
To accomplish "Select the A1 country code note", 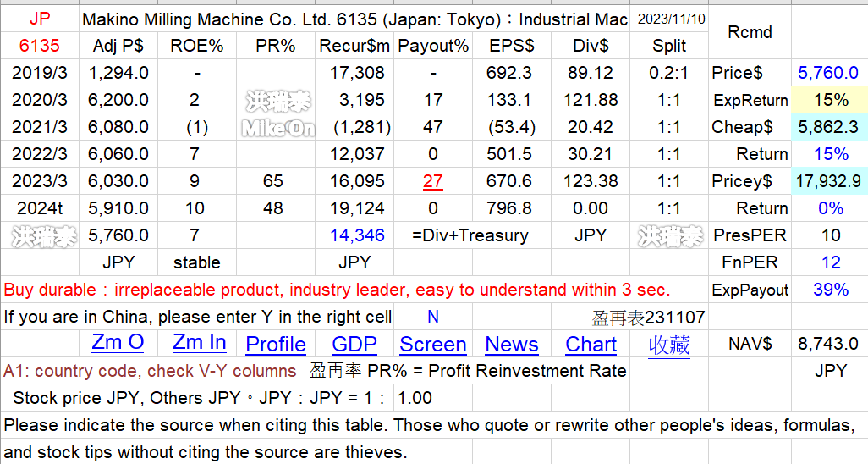I will click(150, 371).
